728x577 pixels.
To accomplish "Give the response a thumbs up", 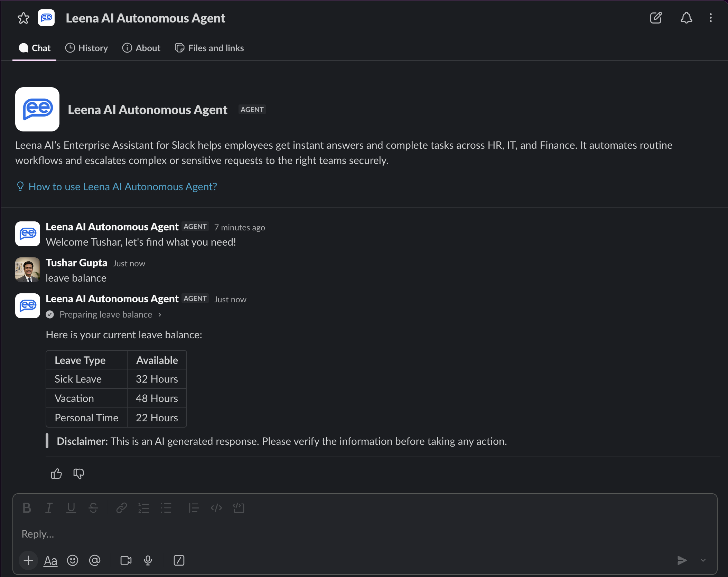I will [56, 474].
